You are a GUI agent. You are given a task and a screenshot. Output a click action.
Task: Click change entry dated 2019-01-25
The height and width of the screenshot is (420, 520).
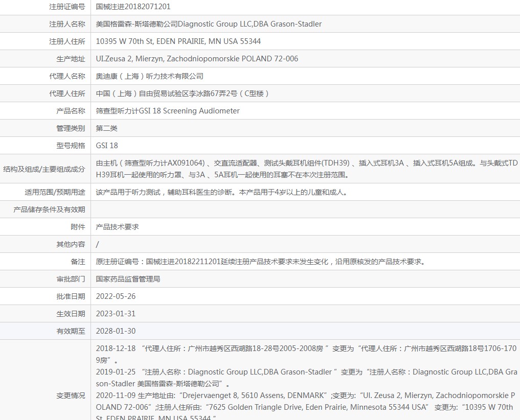[x=306, y=378]
